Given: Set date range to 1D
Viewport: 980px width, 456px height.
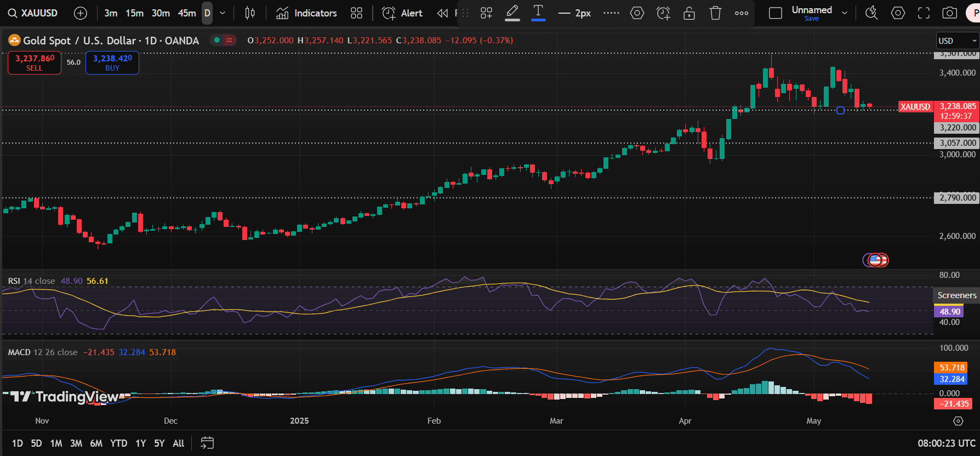Looking at the screenshot, I should (x=18, y=443).
